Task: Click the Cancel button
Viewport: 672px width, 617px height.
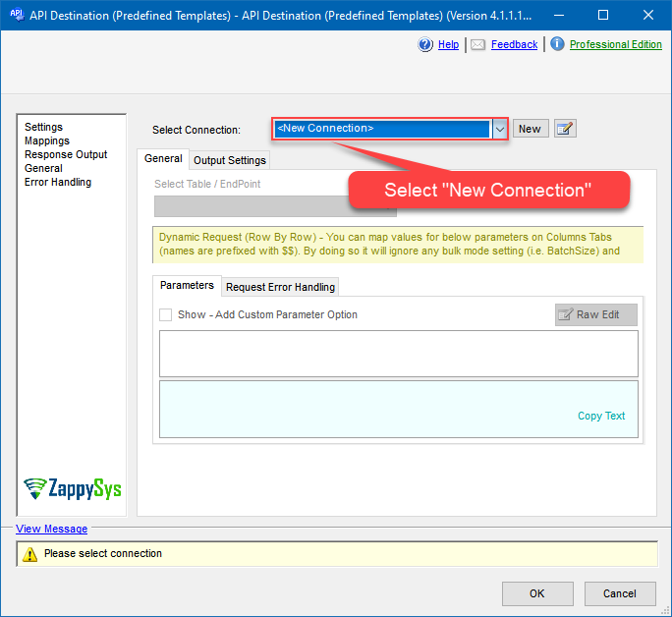Action: pyautogui.click(x=620, y=593)
